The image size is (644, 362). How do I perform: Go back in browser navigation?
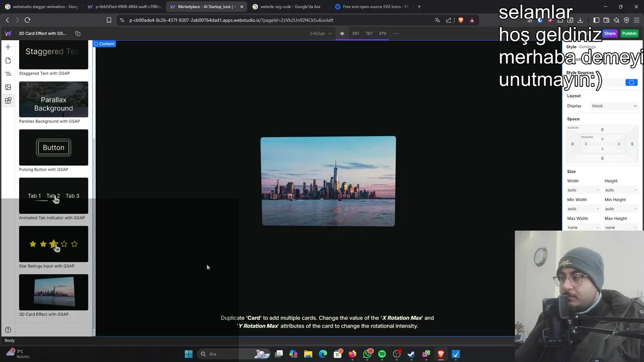[8, 20]
